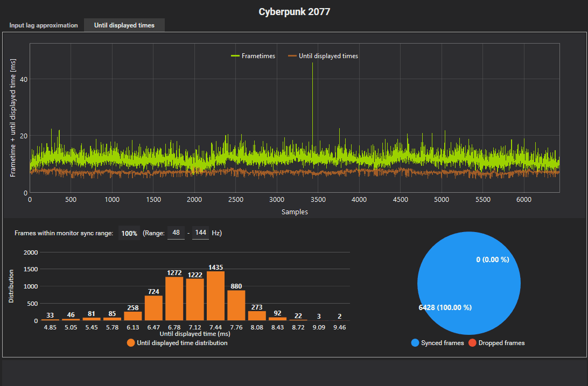Screen dimensions: 588x386
Task: Open the pie chart legend entry Dropped frames
Action: [496, 342]
